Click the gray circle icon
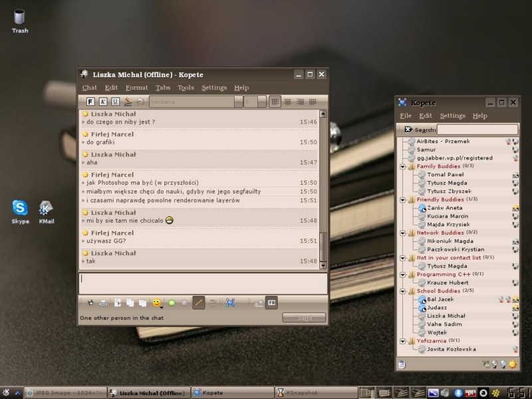Screen dimensions: 532x399 184,303
